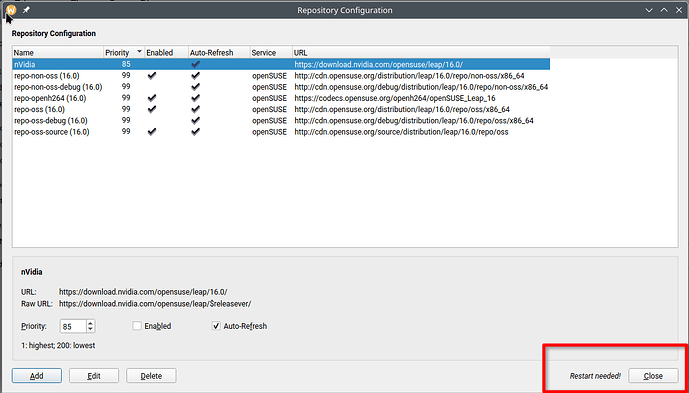This screenshot has height=393, width=689.
Task: Click the Raw URL value with $releasever
Action: pyautogui.click(x=155, y=304)
